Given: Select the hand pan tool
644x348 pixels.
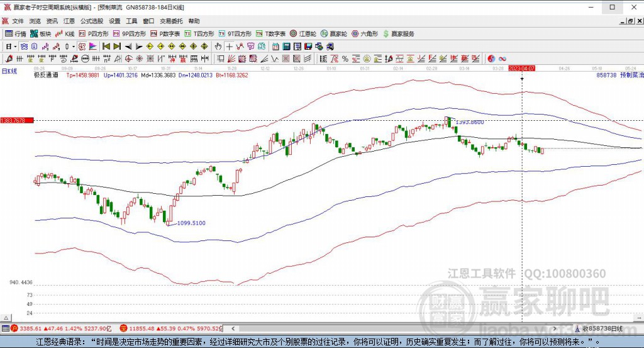Looking at the screenshot, I should coord(218,47).
